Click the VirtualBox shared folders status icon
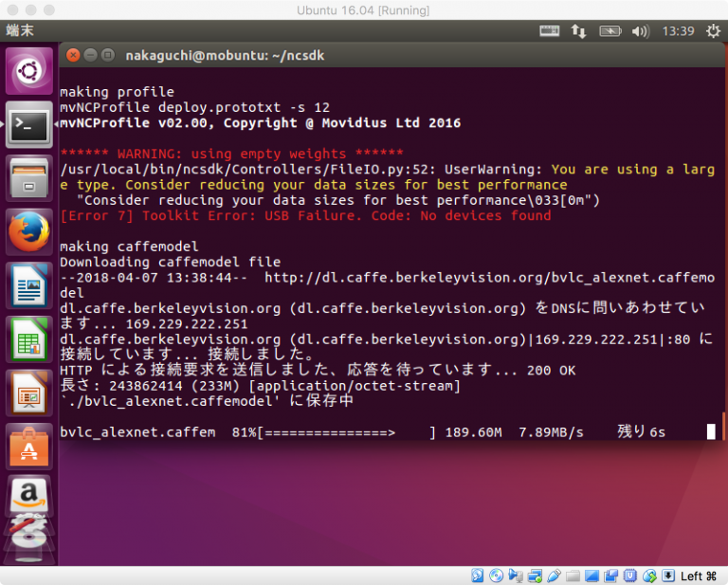Image resolution: width=728 pixels, height=585 pixels. click(573, 576)
